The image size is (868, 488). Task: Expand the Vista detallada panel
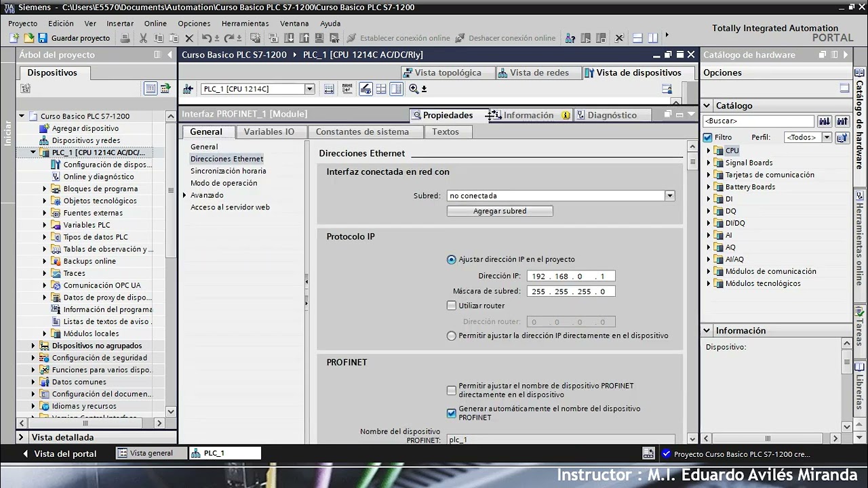21,438
